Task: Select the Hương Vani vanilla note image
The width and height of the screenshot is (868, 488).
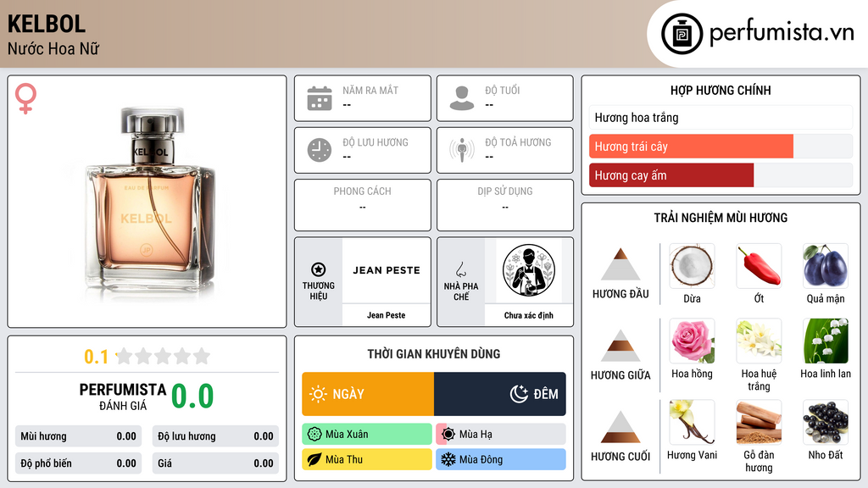Action: (692, 422)
